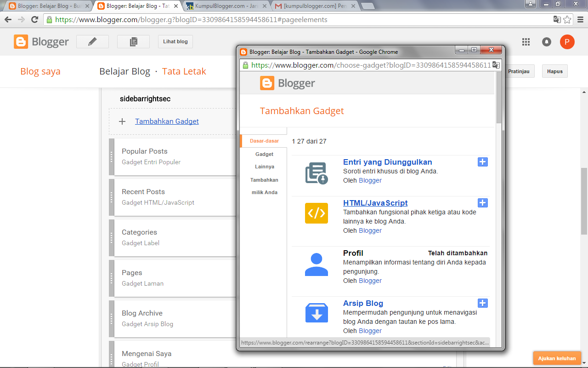Open the Google apps grid icon

pos(526,42)
